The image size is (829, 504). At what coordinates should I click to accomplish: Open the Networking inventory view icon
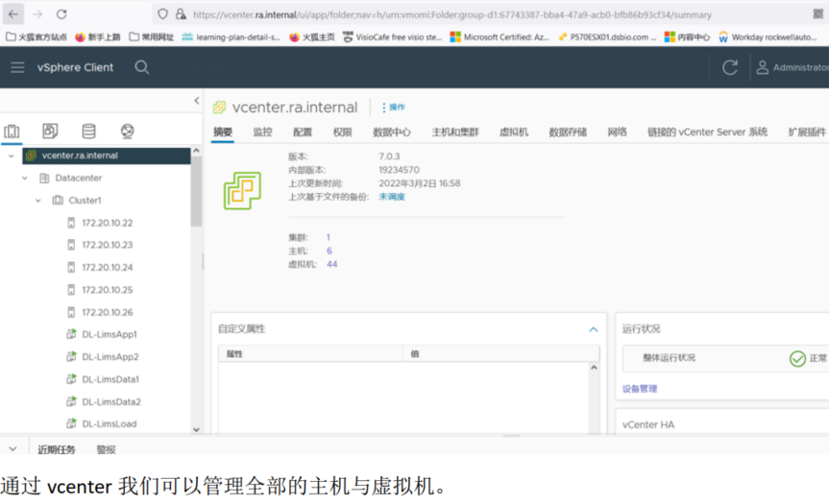[127, 132]
